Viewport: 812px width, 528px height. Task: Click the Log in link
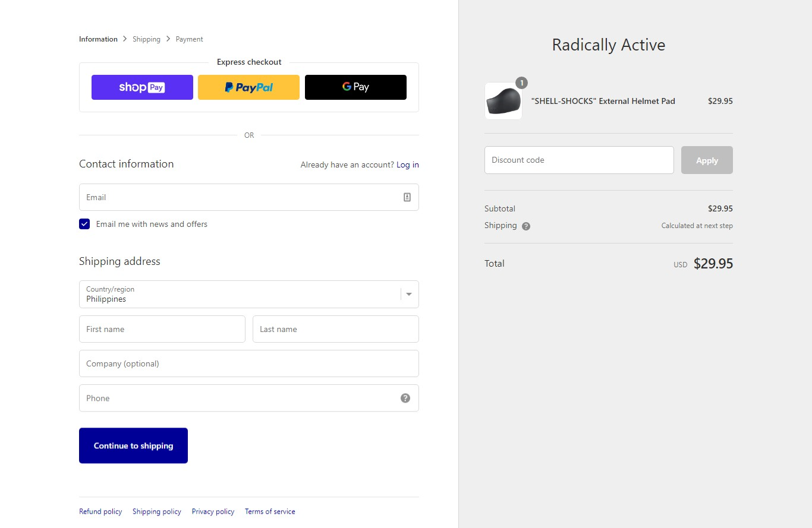(407, 165)
